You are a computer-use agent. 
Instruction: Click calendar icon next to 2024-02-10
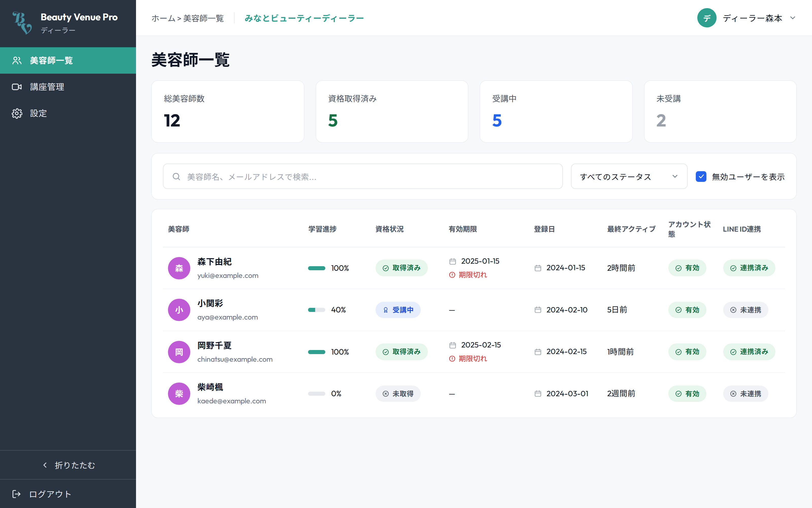click(538, 310)
